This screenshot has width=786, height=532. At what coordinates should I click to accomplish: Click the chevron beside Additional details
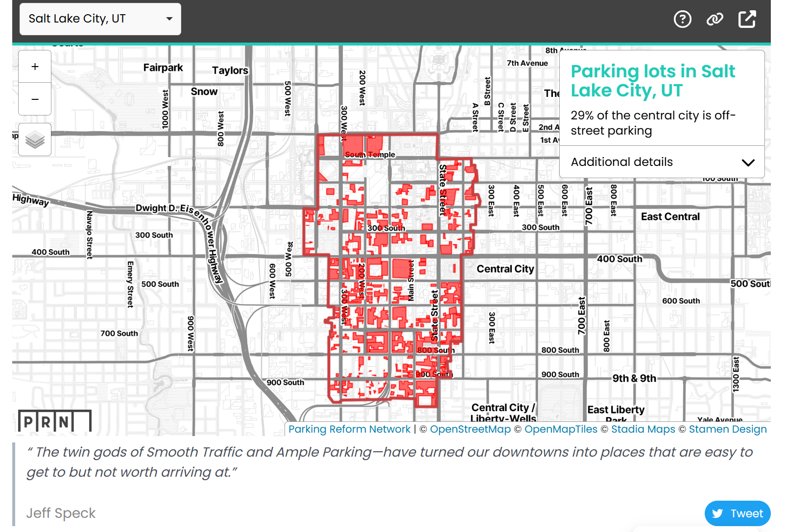(748, 162)
